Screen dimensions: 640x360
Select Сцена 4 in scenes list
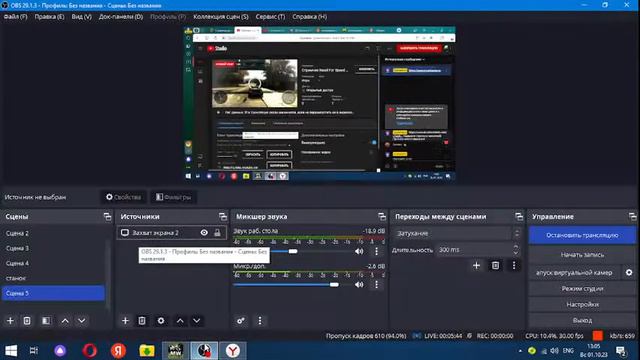53,263
